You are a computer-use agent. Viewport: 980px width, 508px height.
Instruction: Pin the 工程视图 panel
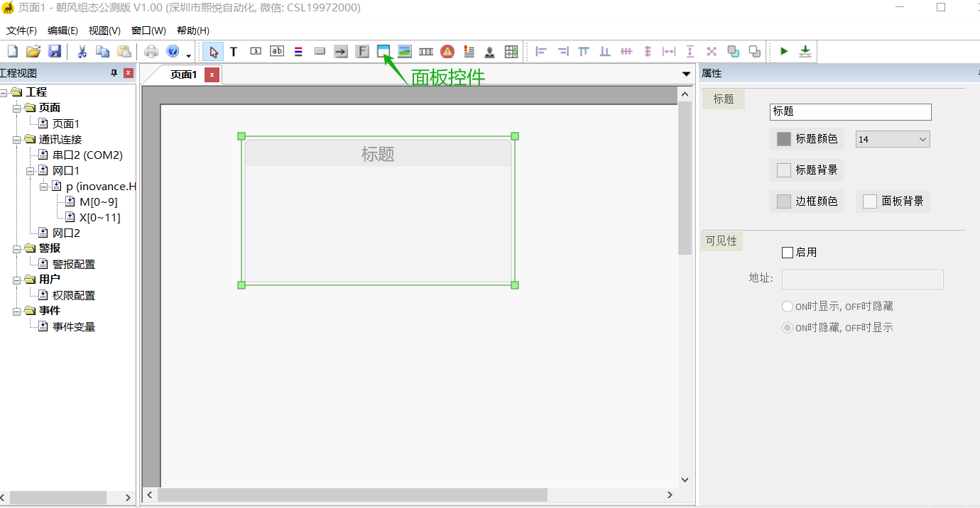(x=114, y=73)
